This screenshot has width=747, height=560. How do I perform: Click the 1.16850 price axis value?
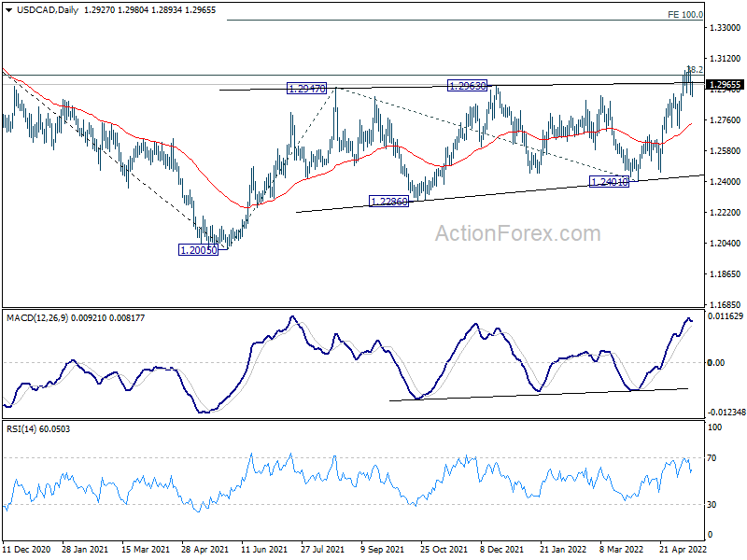(725, 305)
